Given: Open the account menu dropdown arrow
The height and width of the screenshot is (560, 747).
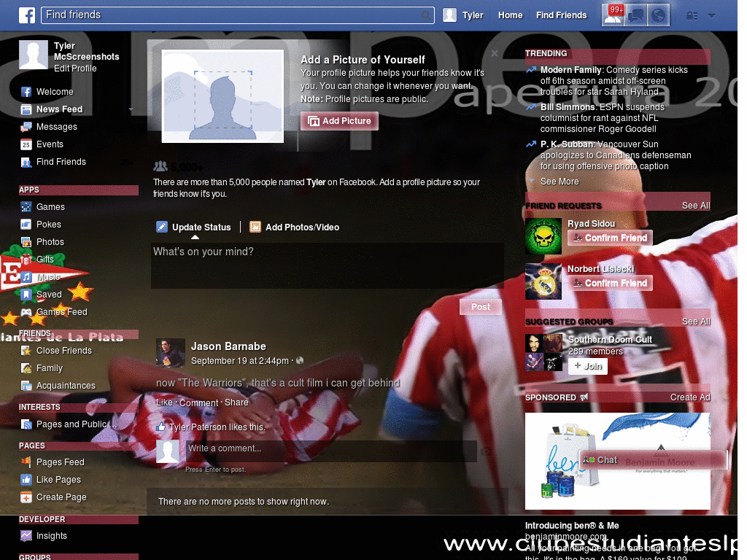Looking at the screenshot, I should tap(711, 15).
